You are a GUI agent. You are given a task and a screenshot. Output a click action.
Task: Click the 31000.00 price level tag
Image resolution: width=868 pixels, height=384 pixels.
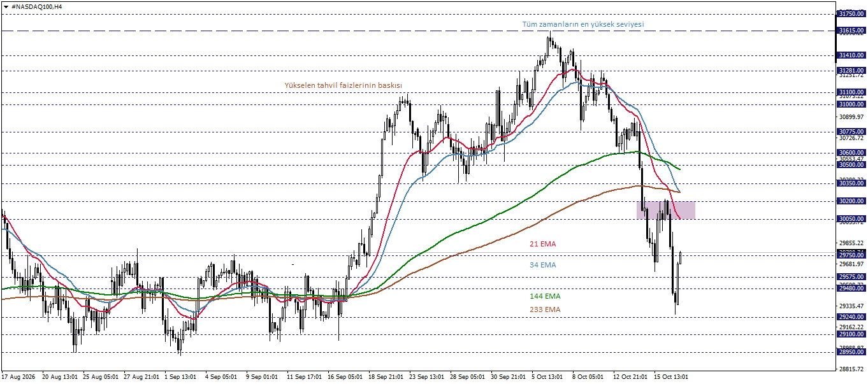[851, 104]
